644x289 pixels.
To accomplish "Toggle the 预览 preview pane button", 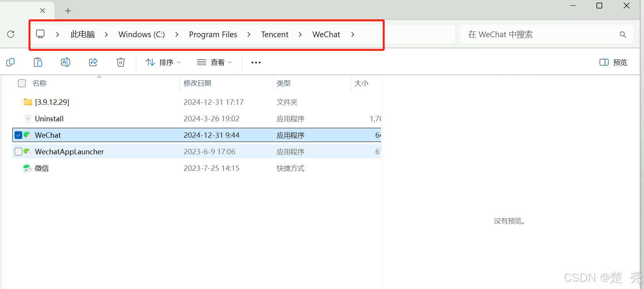I will [613, 63].
